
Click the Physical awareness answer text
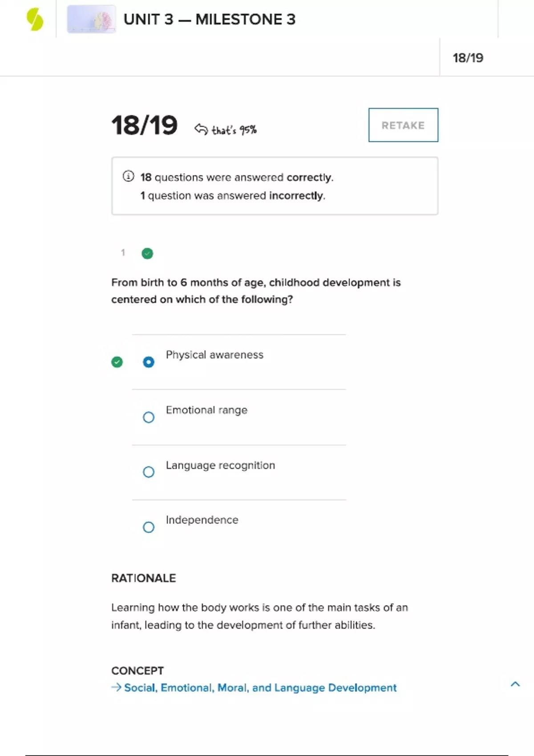214,355
